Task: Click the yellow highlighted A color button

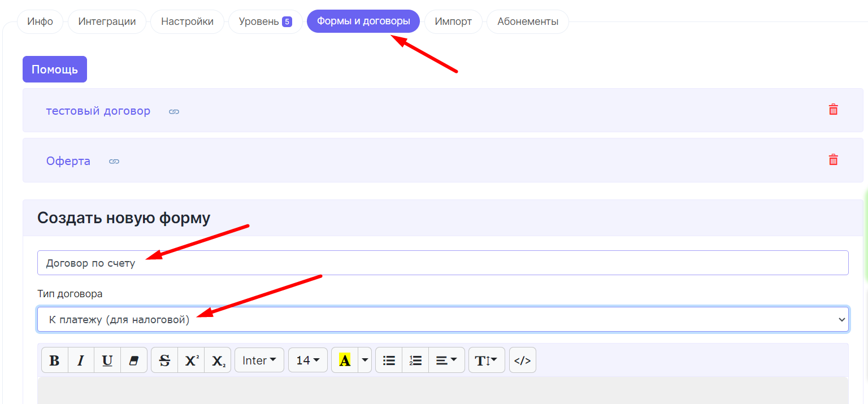Action: tap(345, 360)
